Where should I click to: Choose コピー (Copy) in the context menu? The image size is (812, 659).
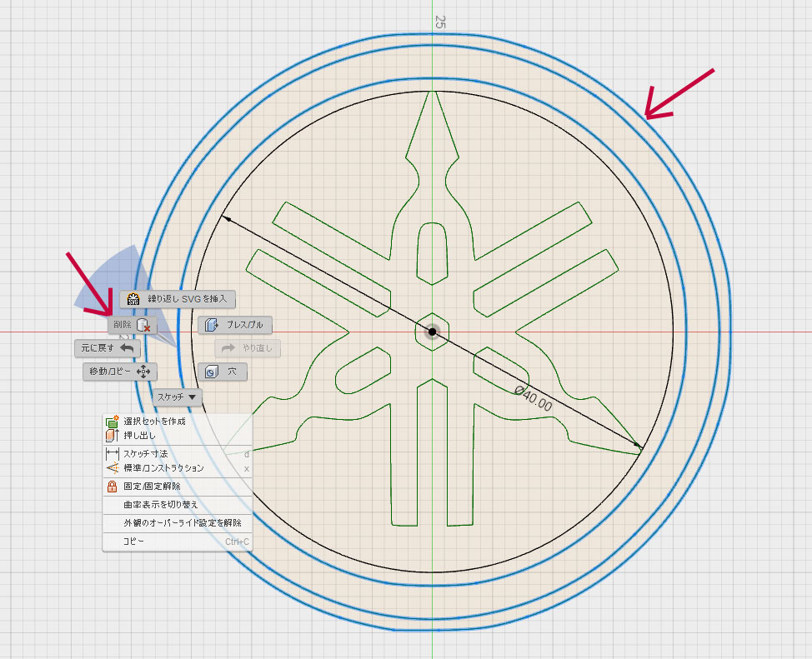[x=133, y=542]
